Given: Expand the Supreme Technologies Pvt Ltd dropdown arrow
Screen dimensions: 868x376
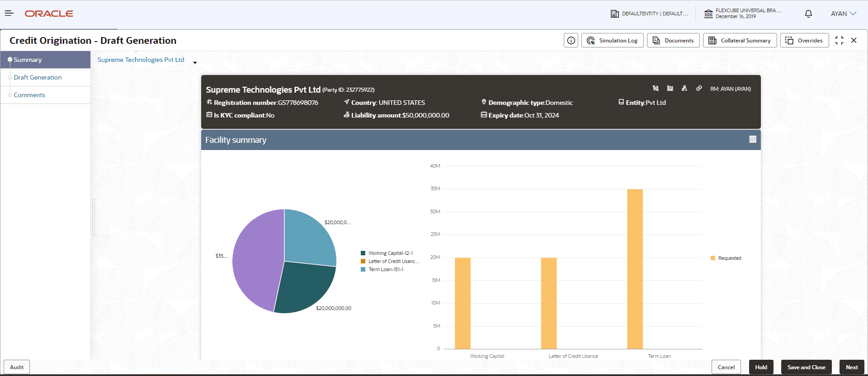Looking at the screenshot, I should tap(195, 62).
